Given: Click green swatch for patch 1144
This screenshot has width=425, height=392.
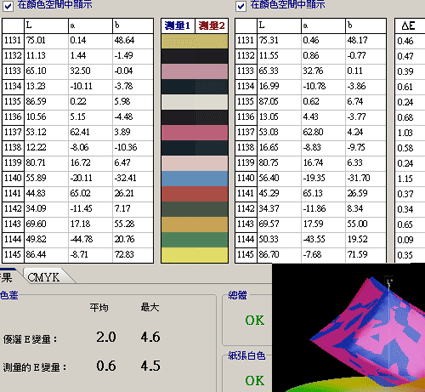Looking at the screenshot, I should (x=195, y=240).
